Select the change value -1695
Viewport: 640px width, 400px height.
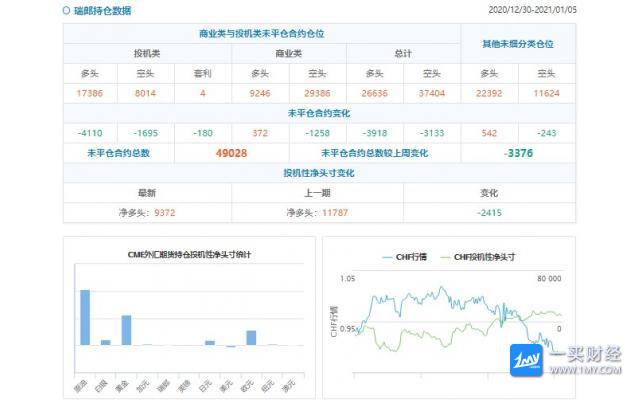pos(145,133)
